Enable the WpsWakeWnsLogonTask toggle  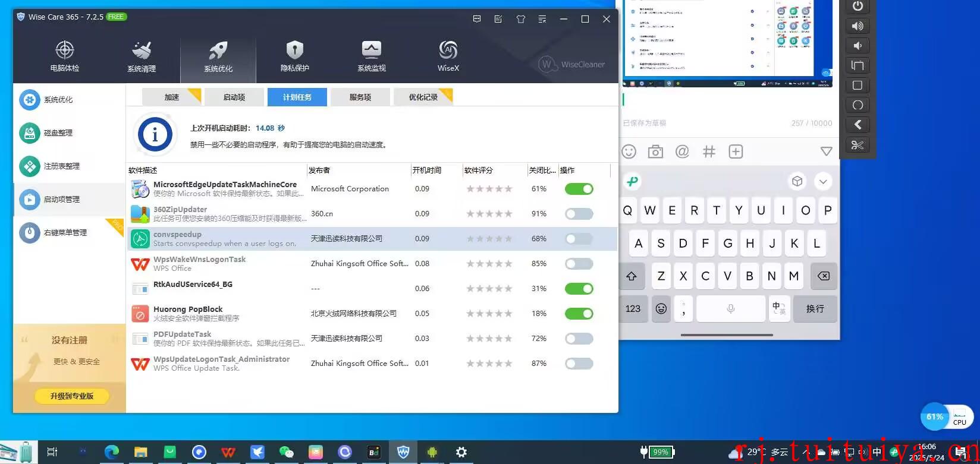coord(579,264)
